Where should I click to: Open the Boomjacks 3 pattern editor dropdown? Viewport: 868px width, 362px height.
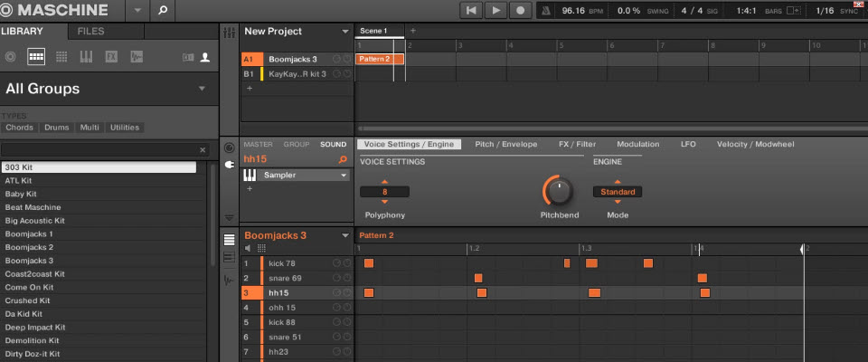(x=345, y=235)
